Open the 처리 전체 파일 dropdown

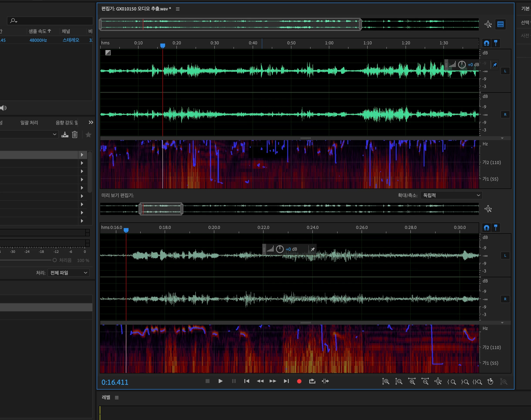(x=68, y=273)
